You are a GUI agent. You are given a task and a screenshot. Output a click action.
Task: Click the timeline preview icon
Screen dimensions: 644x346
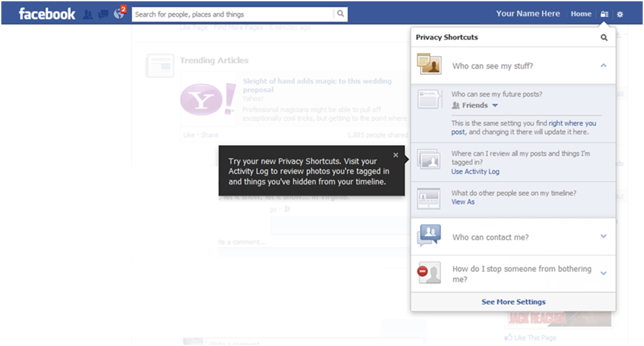[428, 198]
